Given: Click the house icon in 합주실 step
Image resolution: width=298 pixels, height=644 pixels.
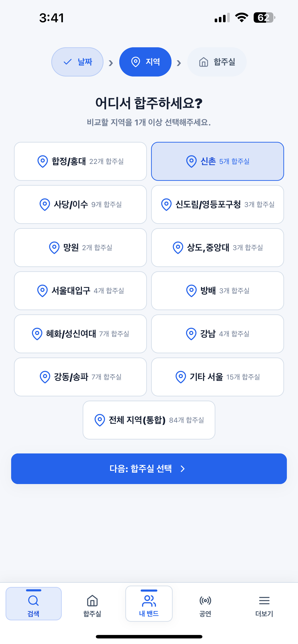Looking at the screenshot, I should (x=203, y=62).
